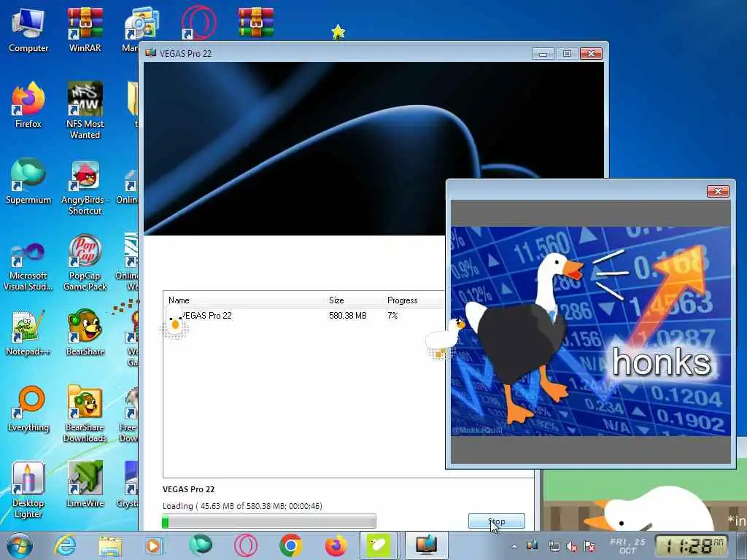Screen dimensions: 747x560
Task: Select the BearShare Downloads folder icon
Action: coord(85,413)
